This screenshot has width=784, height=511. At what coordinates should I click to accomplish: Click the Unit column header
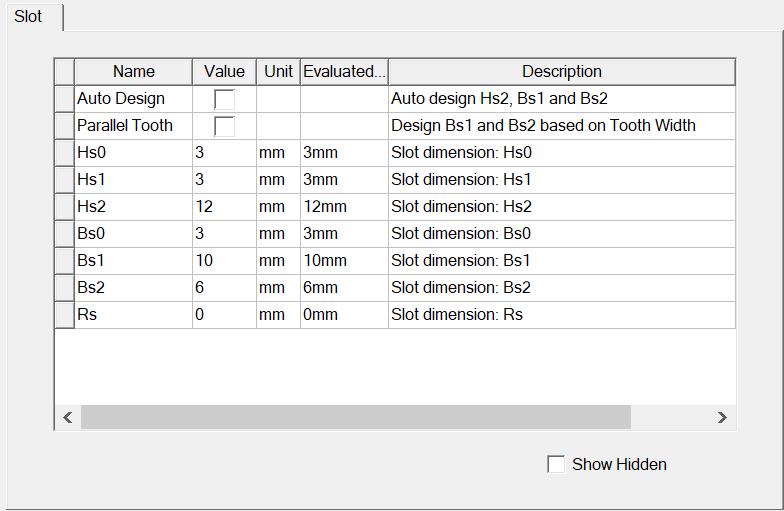pyautogui.click(x=278, y=72)
